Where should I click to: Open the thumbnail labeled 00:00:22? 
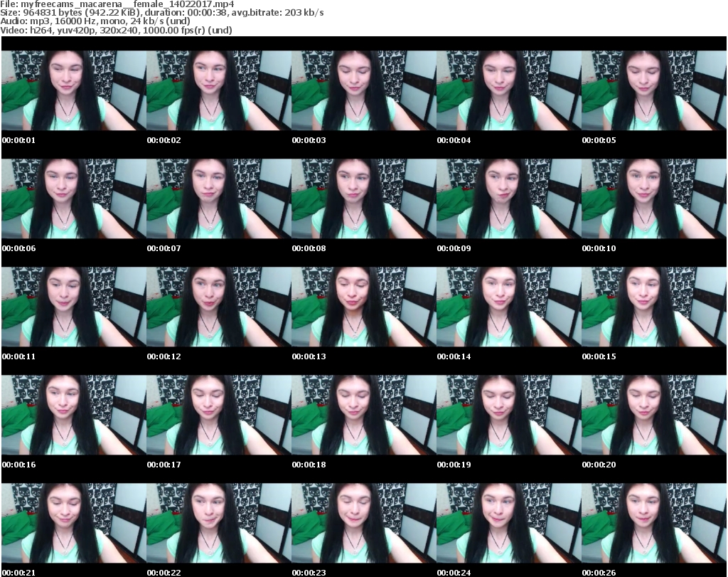click(219, 523)
